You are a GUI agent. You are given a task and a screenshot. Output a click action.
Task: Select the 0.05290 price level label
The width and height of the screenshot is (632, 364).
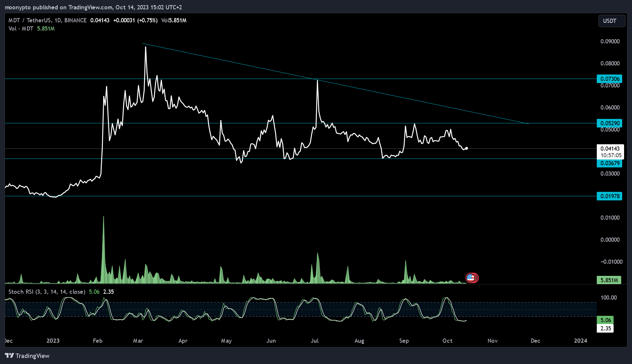(609, 123)
